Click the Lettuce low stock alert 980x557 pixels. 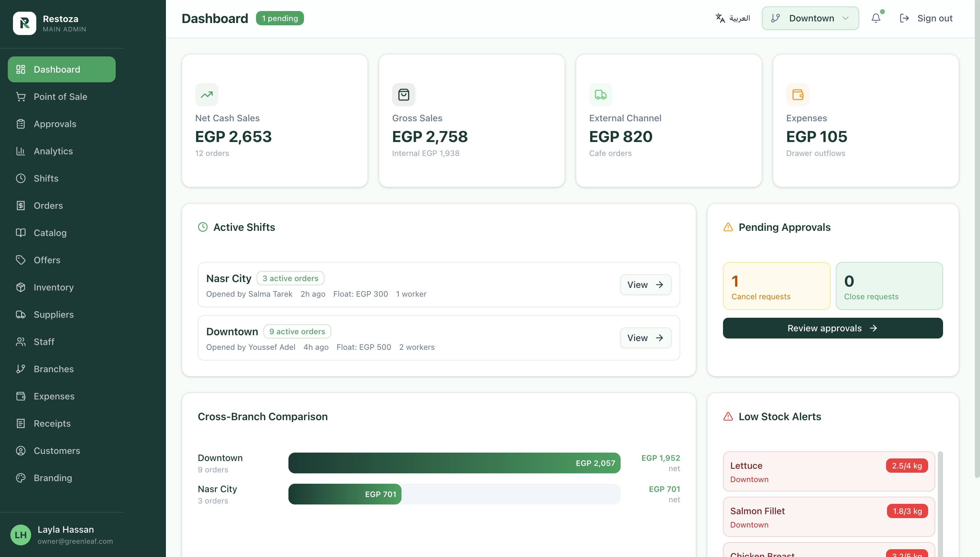pyautogui.click(x=829, y=471)
